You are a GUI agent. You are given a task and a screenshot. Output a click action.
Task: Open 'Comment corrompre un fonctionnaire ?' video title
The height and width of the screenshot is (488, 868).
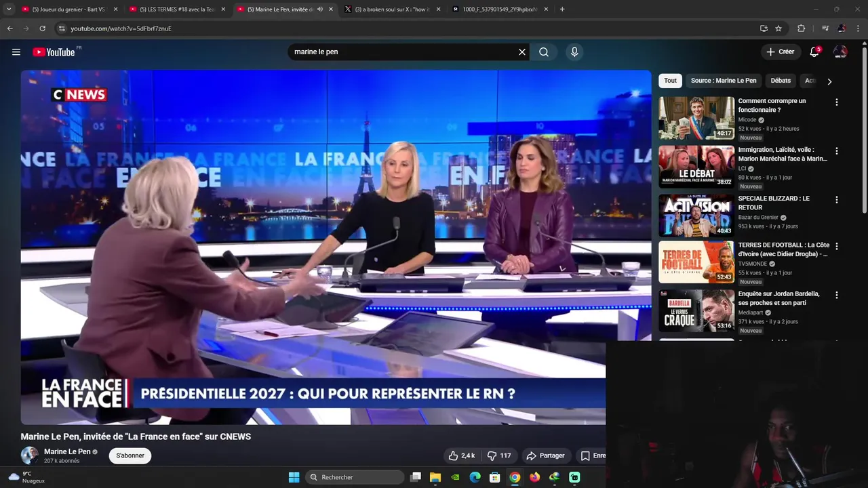[772, 105]
